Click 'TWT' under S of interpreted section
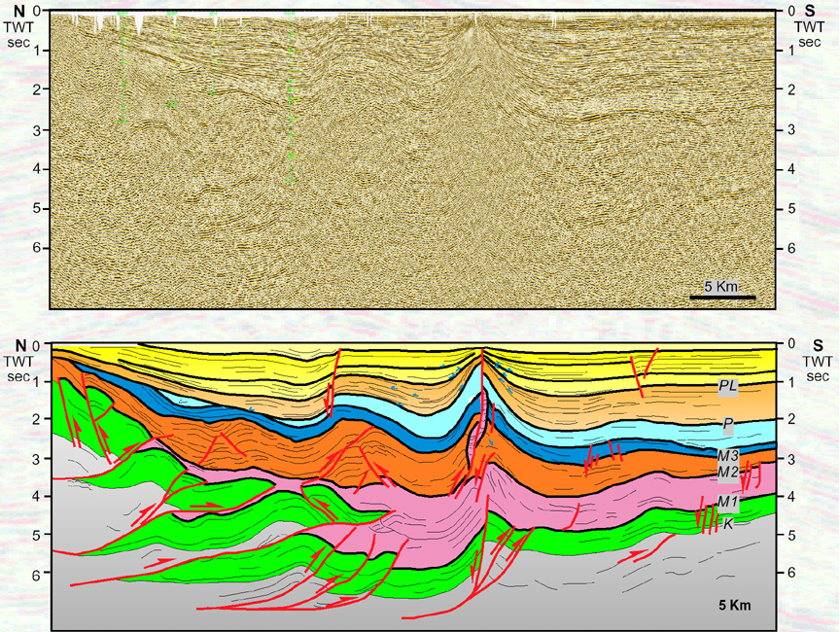The height and width of the screenshot is (632, 840). [x=818, y=361]
